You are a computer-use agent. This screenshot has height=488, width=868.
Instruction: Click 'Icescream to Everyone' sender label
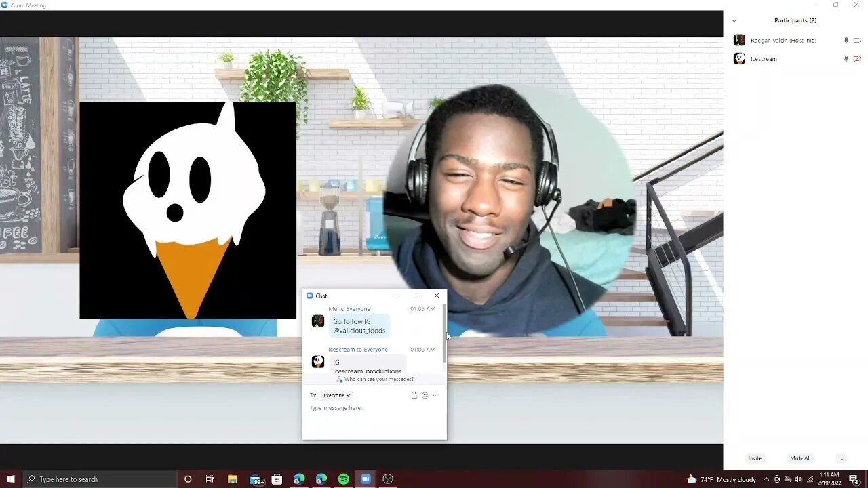[358, 350]
